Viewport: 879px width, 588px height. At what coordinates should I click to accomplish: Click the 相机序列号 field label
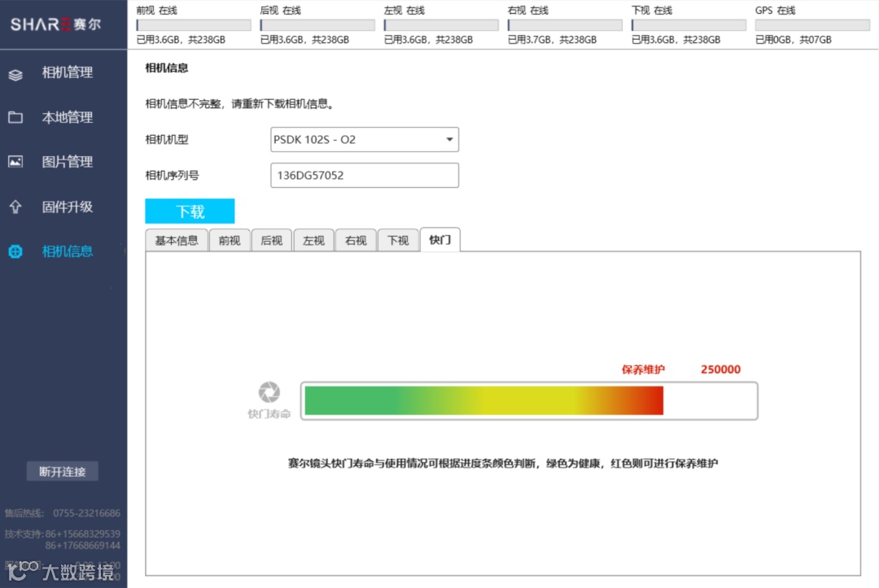(172, 176)
